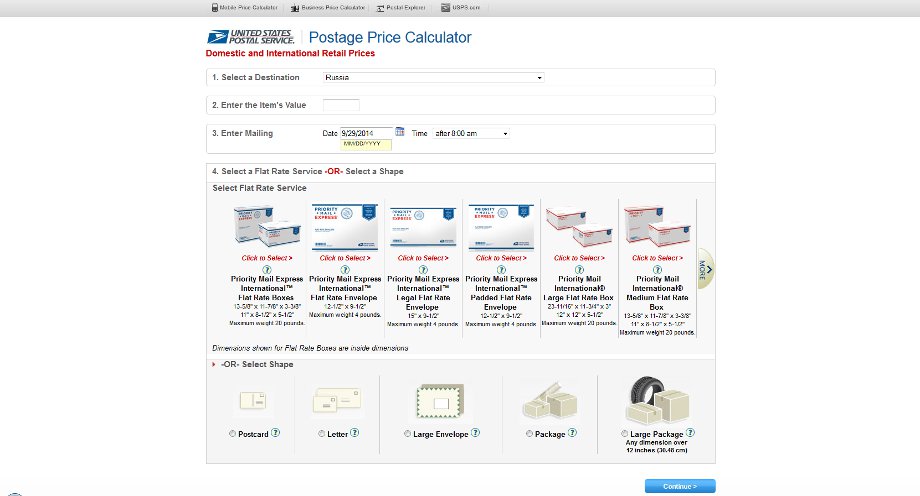Open help icon for Express Flat Rate Boxes

click(267, 269)
